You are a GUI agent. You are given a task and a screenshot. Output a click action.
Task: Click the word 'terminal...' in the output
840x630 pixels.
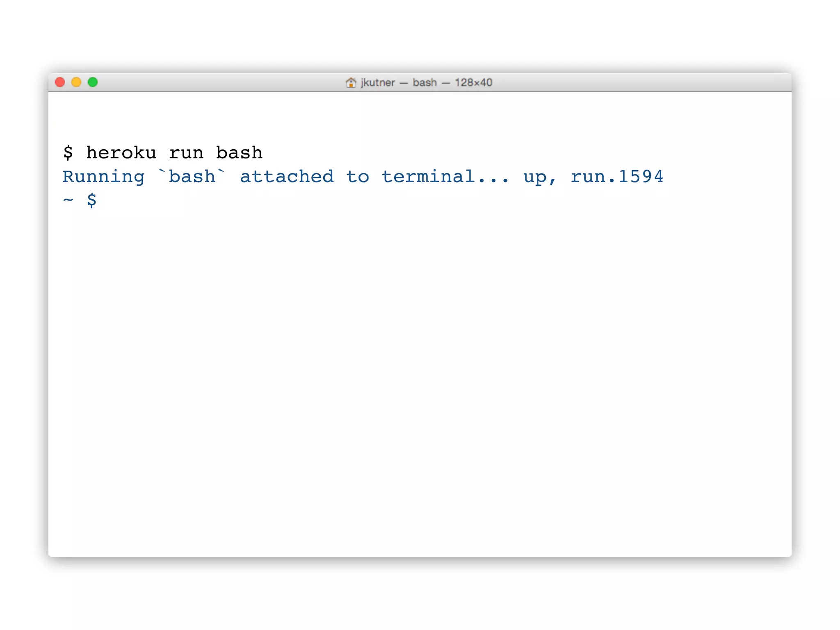(x=445, y=177)
